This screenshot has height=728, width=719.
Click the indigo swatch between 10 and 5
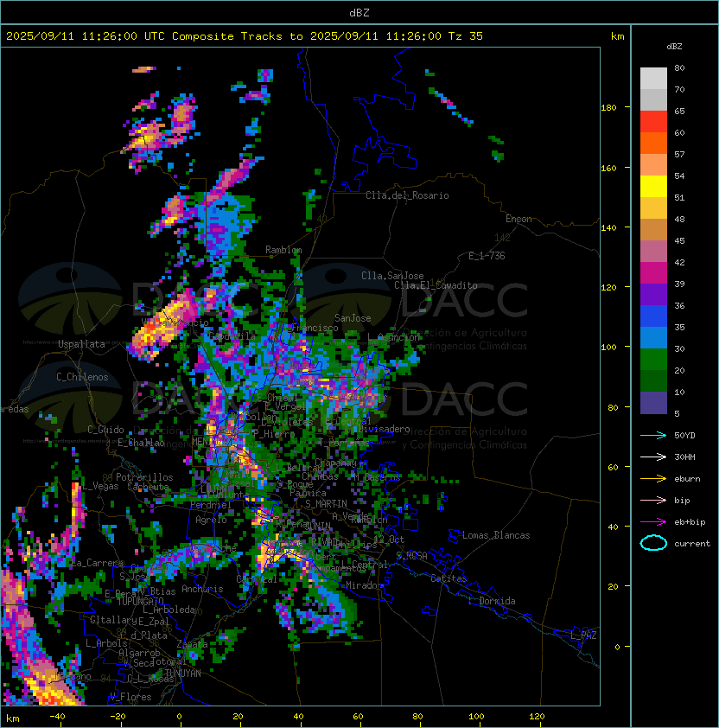653,403
